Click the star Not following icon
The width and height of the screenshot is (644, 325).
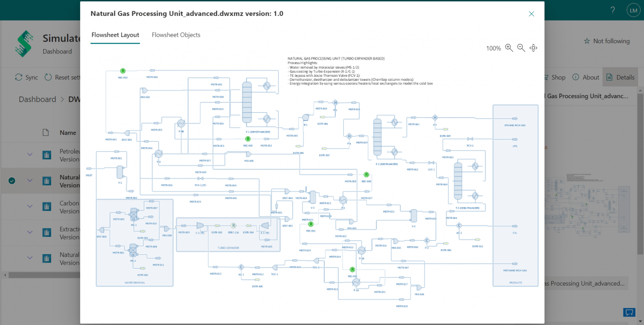point(587,41)
